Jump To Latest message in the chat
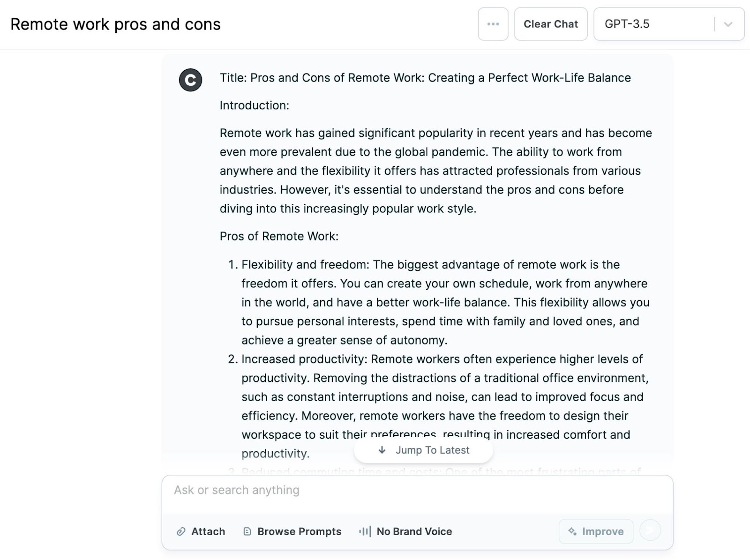The image size is (750, 560). (x=422, y=450)
